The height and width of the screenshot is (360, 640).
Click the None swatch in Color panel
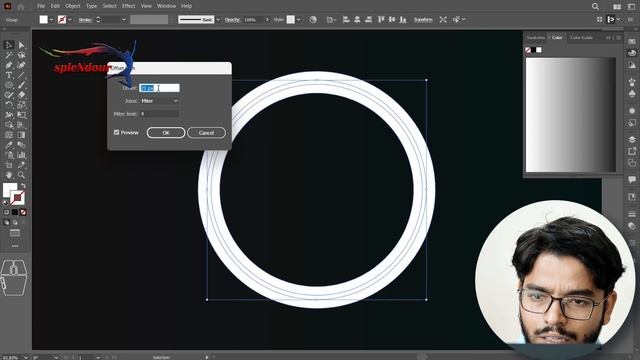coord(528,50)
